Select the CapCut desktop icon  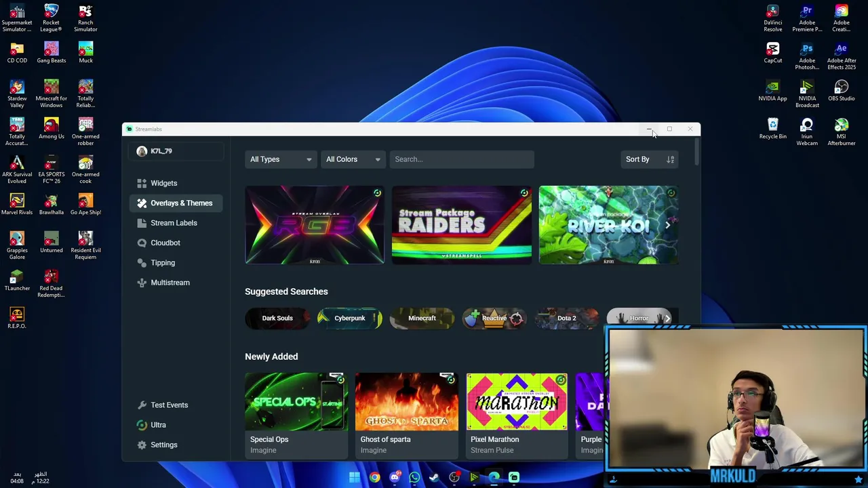pyautogui.click(x=772, y=52)
